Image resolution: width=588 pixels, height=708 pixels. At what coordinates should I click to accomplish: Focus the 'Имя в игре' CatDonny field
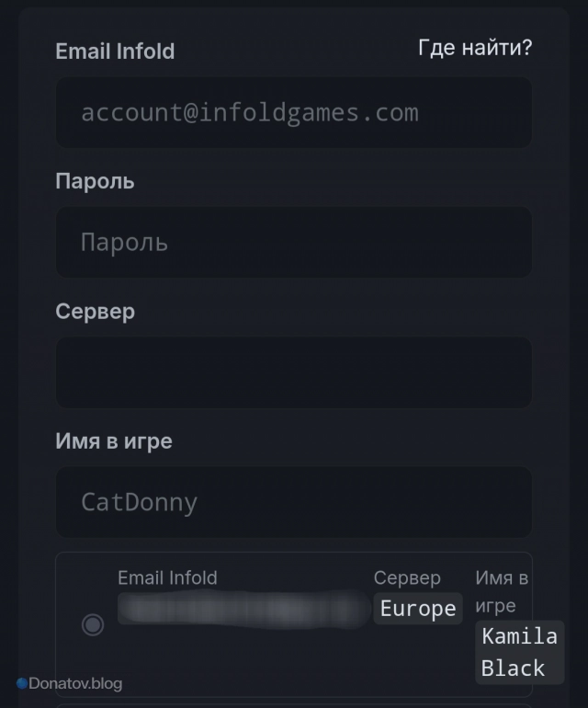coord(293,502)
